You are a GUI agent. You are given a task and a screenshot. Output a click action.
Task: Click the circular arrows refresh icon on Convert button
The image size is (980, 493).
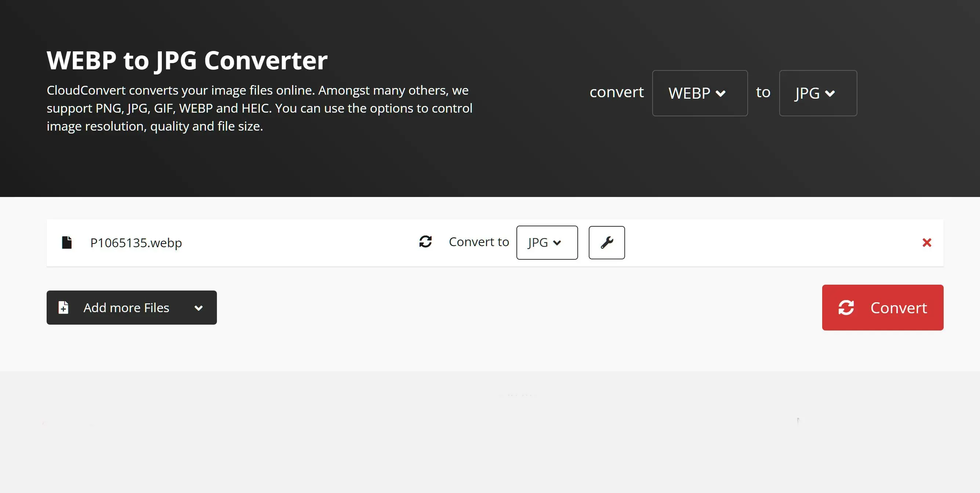tap(847, 307)
